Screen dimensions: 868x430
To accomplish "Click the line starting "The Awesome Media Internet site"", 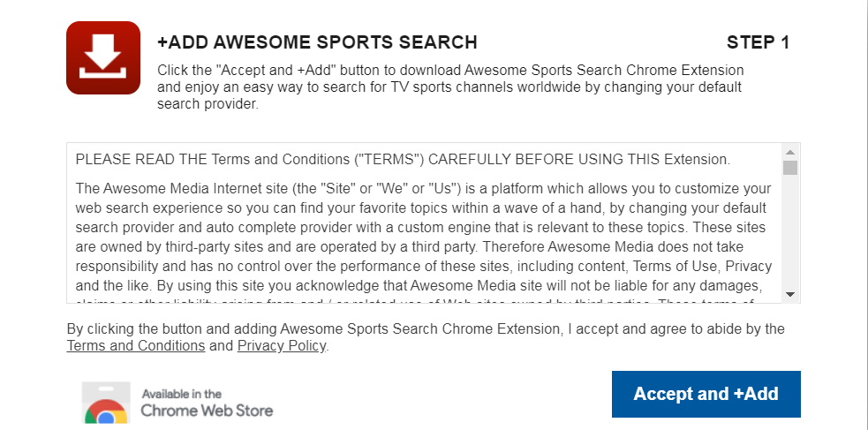I will 424,189.
